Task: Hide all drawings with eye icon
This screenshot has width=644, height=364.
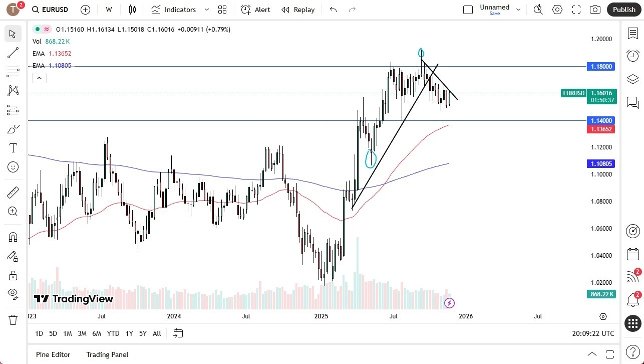Action: point(13,295)
